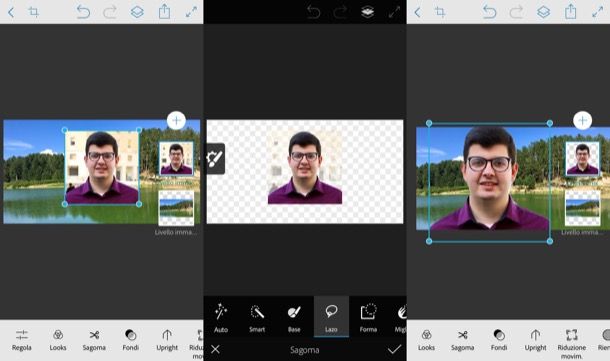610x361 pixels.
Task: Select portrait layer thumbnail with transparent background
Action: pyautogui.click(x=582, y=159)
